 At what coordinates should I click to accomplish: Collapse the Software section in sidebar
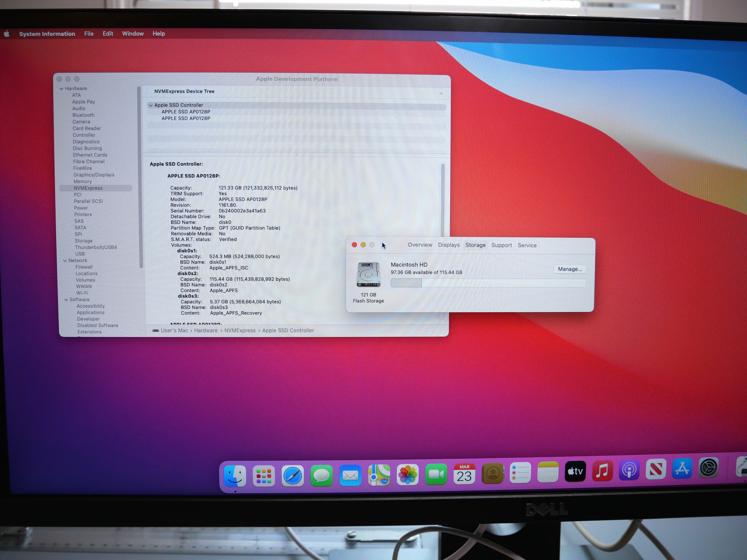click(x=66, y=300)
